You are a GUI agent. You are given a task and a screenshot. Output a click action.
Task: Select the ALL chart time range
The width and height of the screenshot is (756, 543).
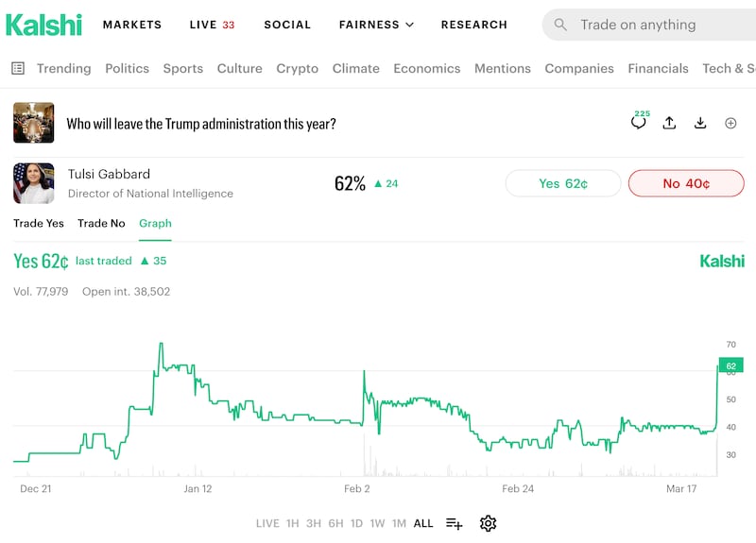pyautogui.click(x=423, y=523)
